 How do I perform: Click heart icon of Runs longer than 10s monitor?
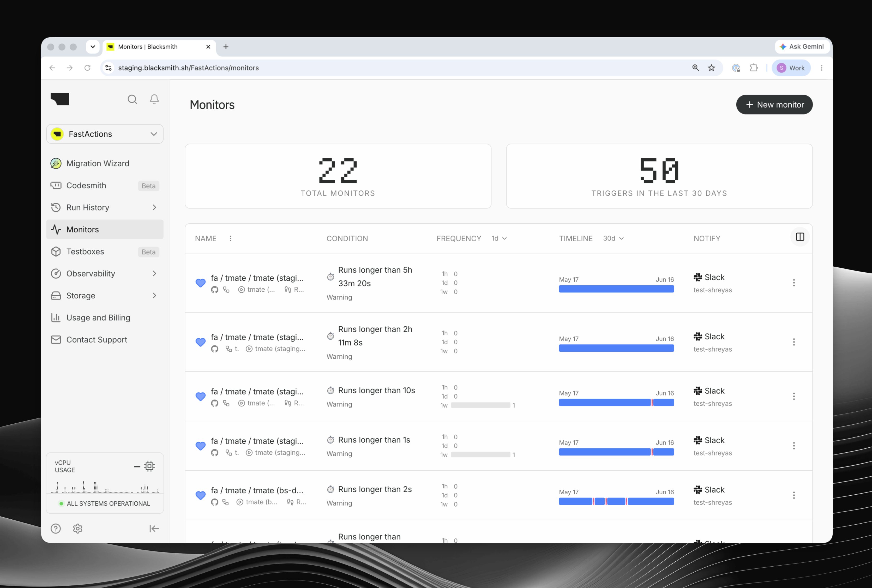pyautogui.click(x=201, y=397)
